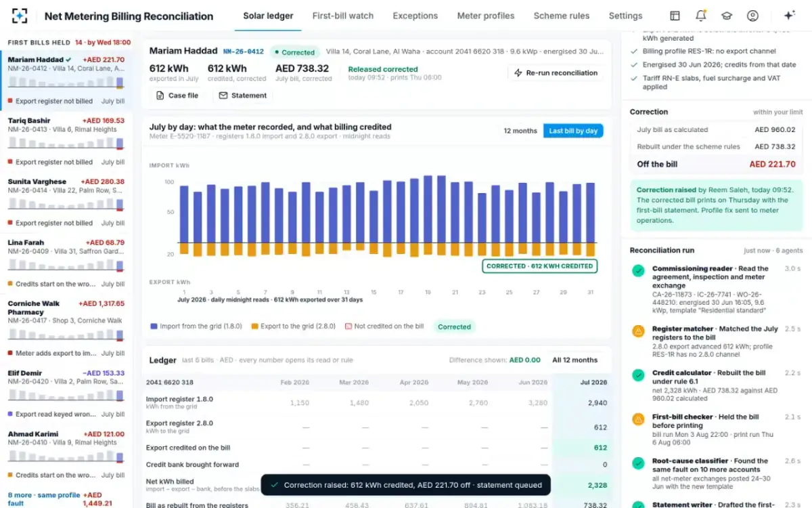812x508 pixels.
Task: Go to the Exceptions tab
Action: [x=415, y=16]
